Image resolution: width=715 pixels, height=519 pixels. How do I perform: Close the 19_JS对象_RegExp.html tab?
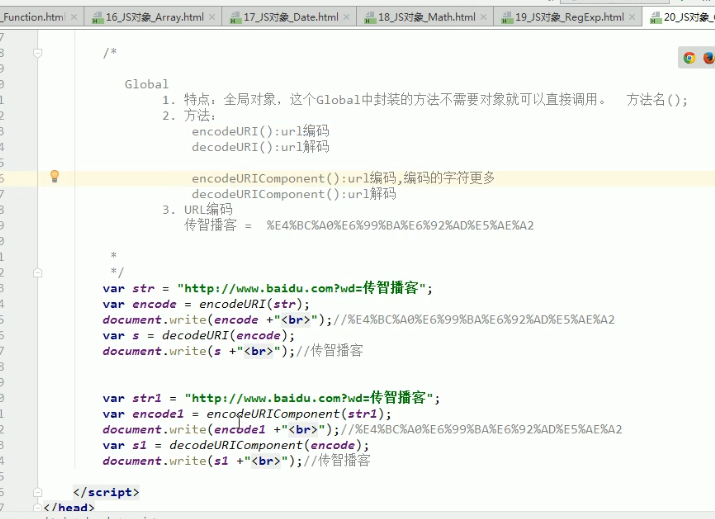coord(632,17)
